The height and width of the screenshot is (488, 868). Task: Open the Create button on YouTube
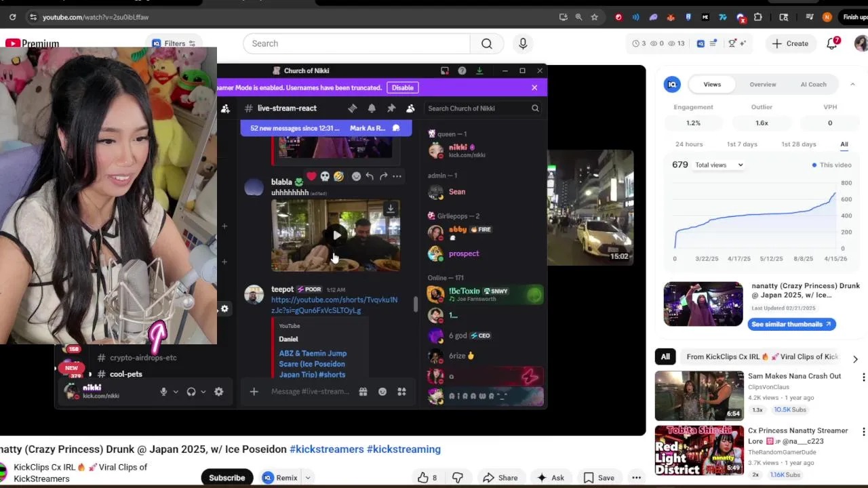[x=790, y=43]
